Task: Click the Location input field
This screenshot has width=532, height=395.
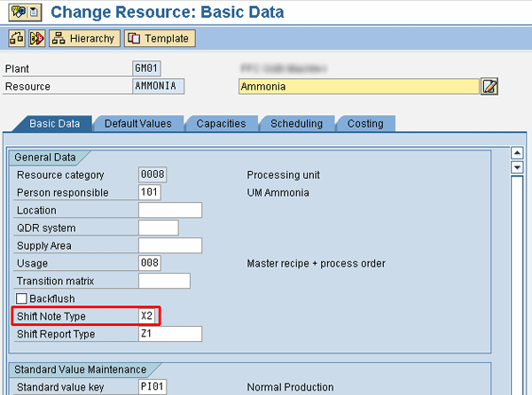Action: click(x=170, y=210)
